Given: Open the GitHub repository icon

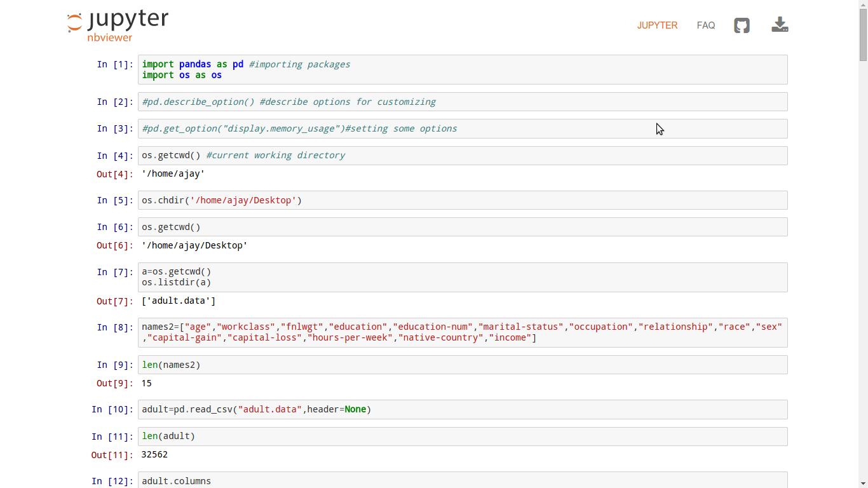Looking at the screenshot, I should click(742, 25).
